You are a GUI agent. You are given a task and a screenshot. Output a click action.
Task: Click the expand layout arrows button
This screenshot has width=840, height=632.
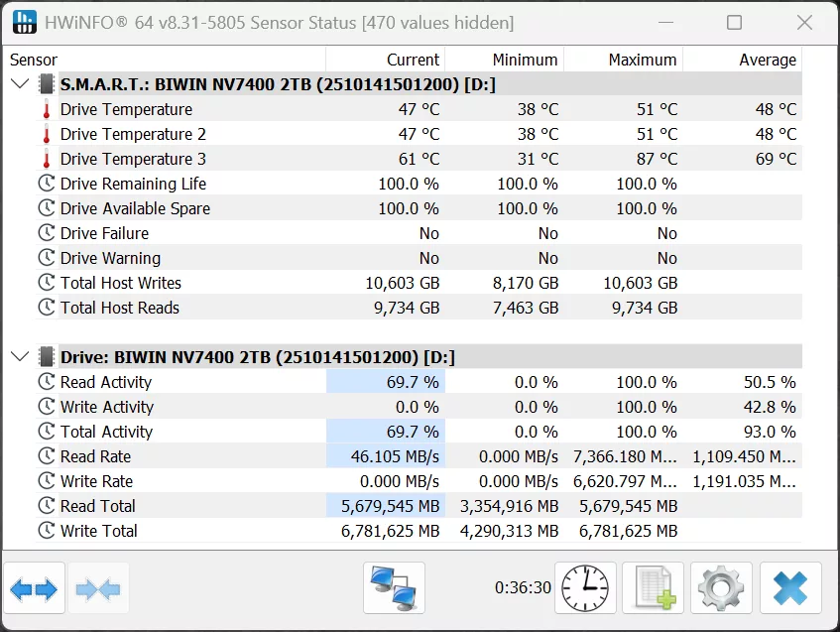(34, 588)
